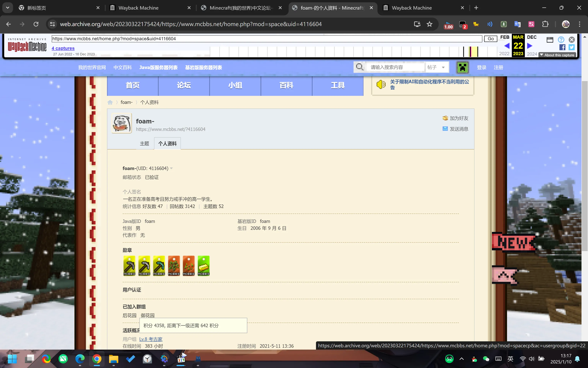Image resolution: width=588 pixels, height=368 pixels.
Task: Click the green gold ingot medal
Action: click(204, 265)
